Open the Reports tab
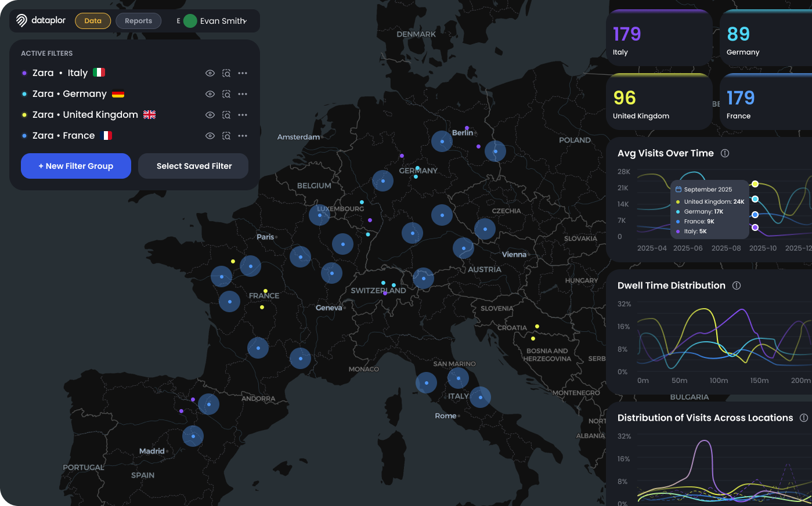This screenshot has height=506, width=812. (138, 21)
